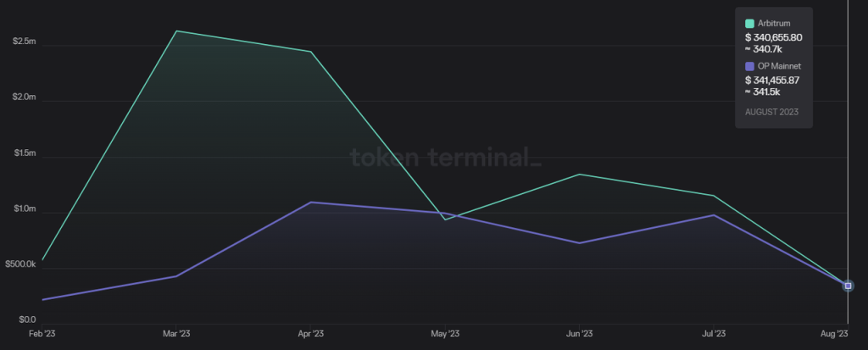Click Arbitrum line point at Apr '23
Image resolution: width=868 pixels, height=350 pixels.
click(x=310, y=52)
